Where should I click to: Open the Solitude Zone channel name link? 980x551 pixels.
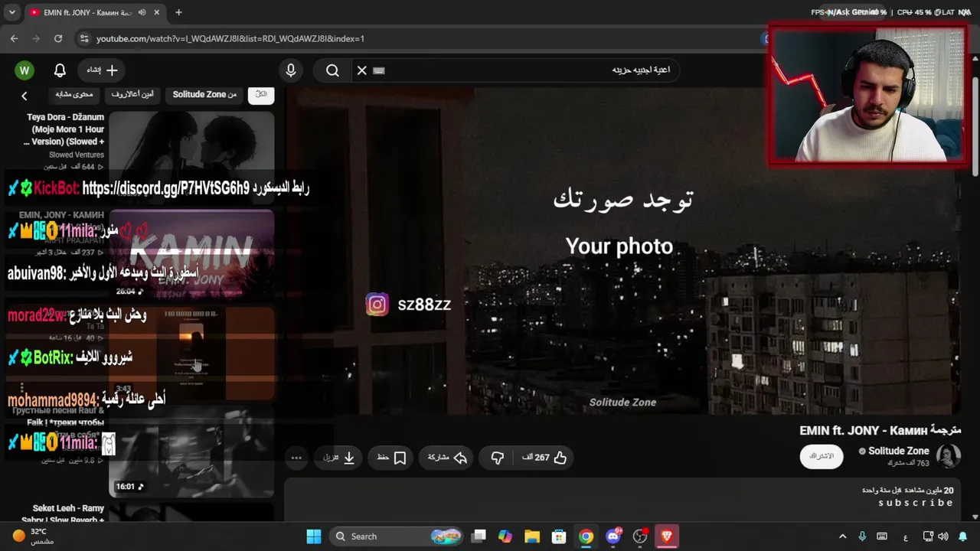point(899,451)
